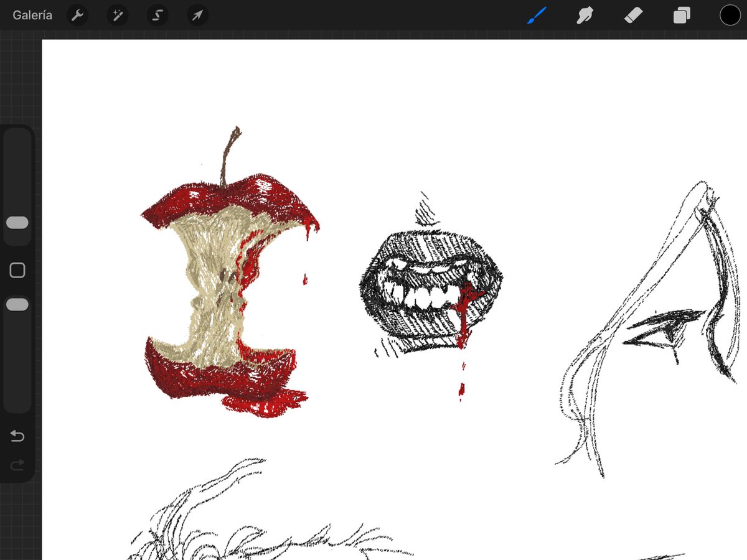747x560 pixels.
Task: Select the Smudge finger tool
Action: click(585, 15)
